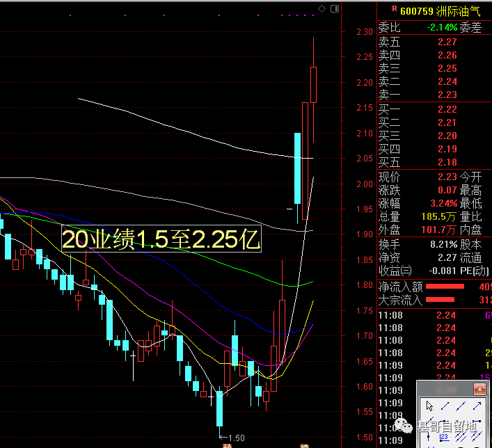This screenshot has height=448, width=492.
Task: Click the 今开 label
Action: [470, 177]
